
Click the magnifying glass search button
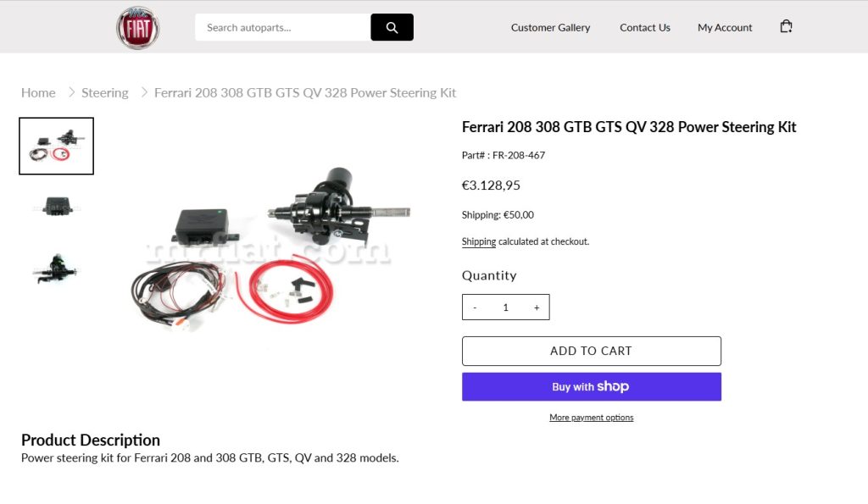[x=392, y=27]
